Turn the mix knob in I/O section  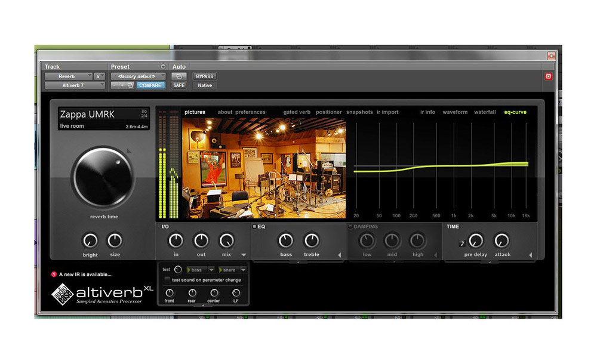tap(226, 242)
